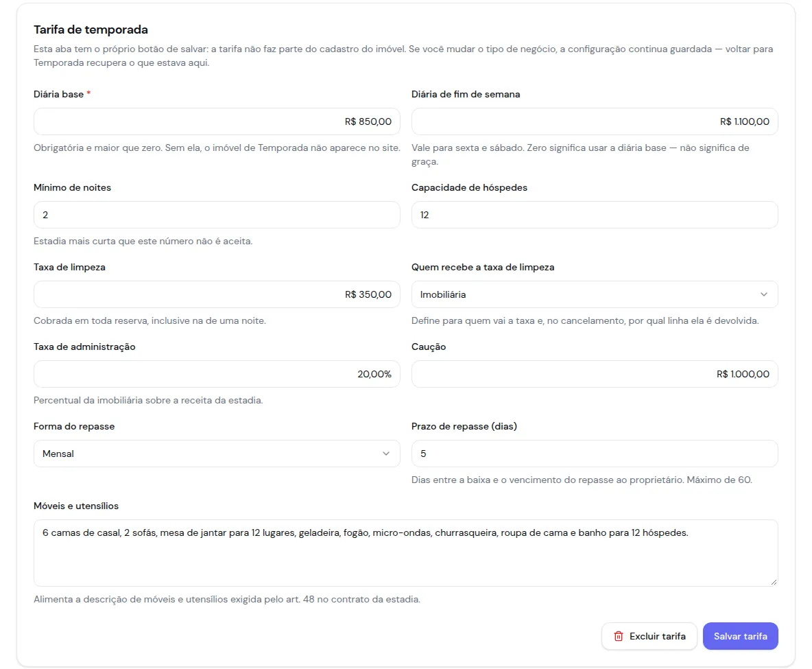
Task: Click the Caução amount field
Action: point(595,374)
